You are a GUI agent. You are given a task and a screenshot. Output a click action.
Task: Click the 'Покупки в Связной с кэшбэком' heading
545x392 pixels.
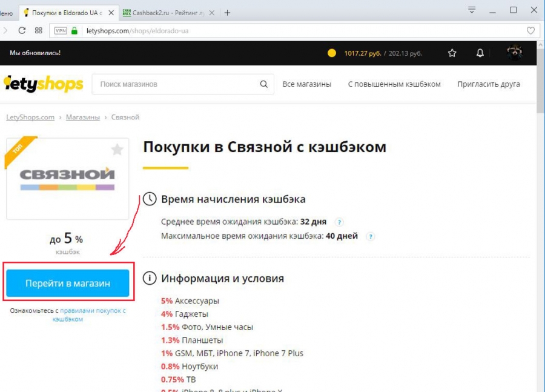tap(265, 147)
